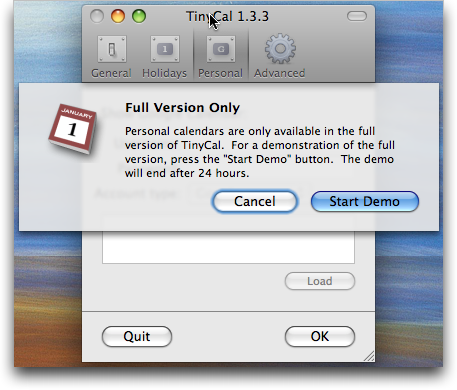Switch to the Holidays tab label

(x=164, y=73)
